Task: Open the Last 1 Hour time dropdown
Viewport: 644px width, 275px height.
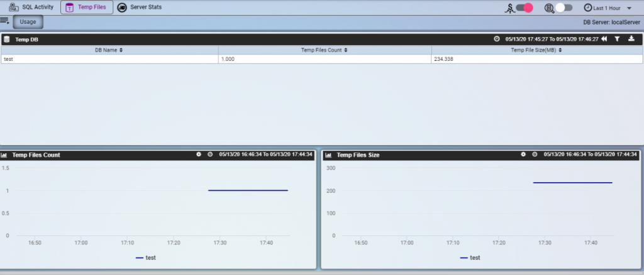Action: (x=608, y=8)
